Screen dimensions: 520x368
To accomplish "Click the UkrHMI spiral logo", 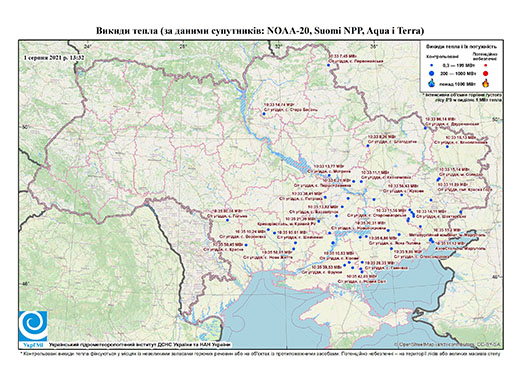I will coord(33,326).
